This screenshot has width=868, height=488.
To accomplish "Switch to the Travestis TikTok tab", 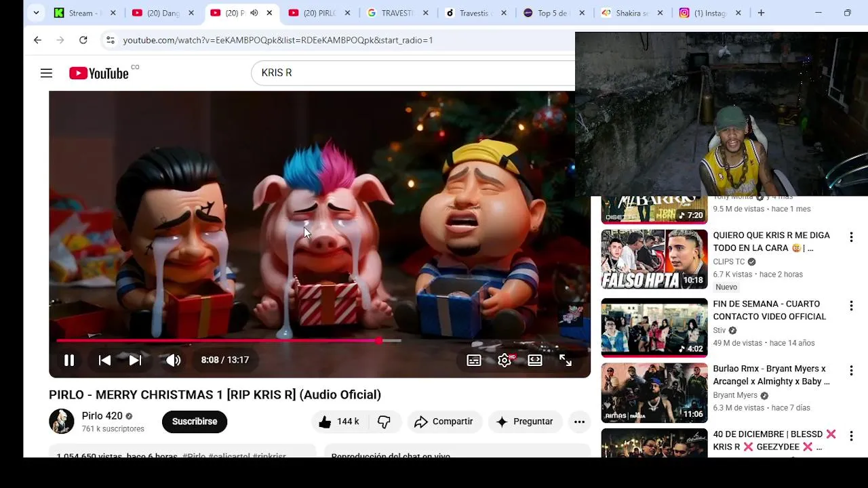I will pyautogui.click(x=475, y=13).
